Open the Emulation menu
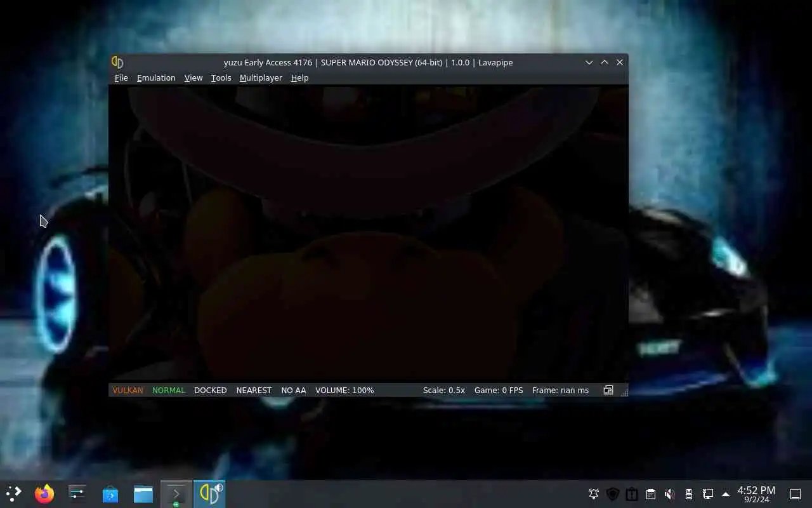This screenshot has width=812, height=508. pos(156,77)
